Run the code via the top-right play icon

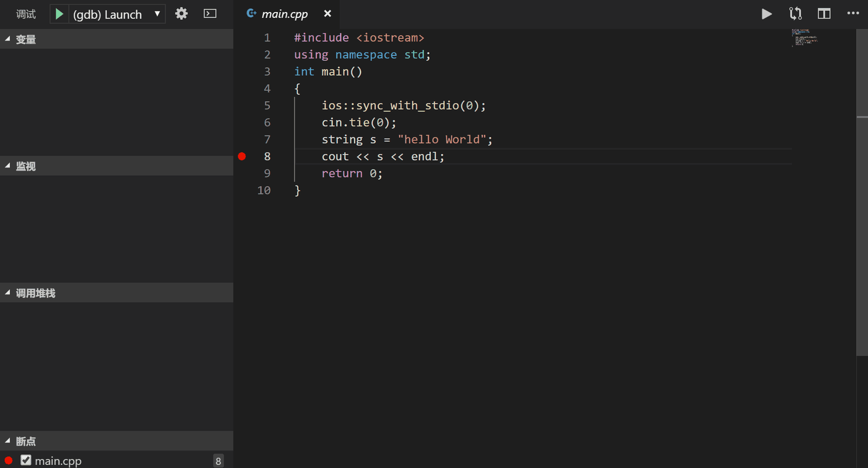767,13
